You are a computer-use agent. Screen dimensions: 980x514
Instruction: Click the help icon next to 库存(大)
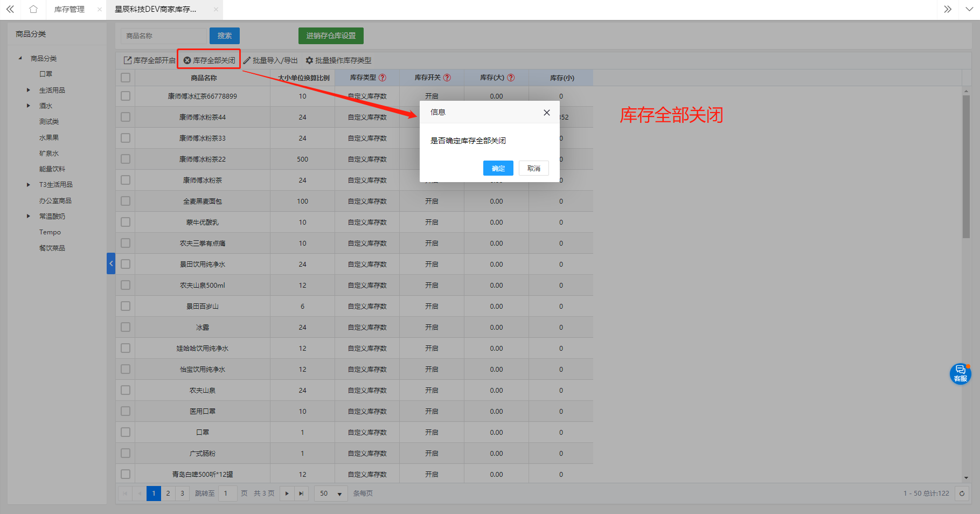[x=511, y=78]
